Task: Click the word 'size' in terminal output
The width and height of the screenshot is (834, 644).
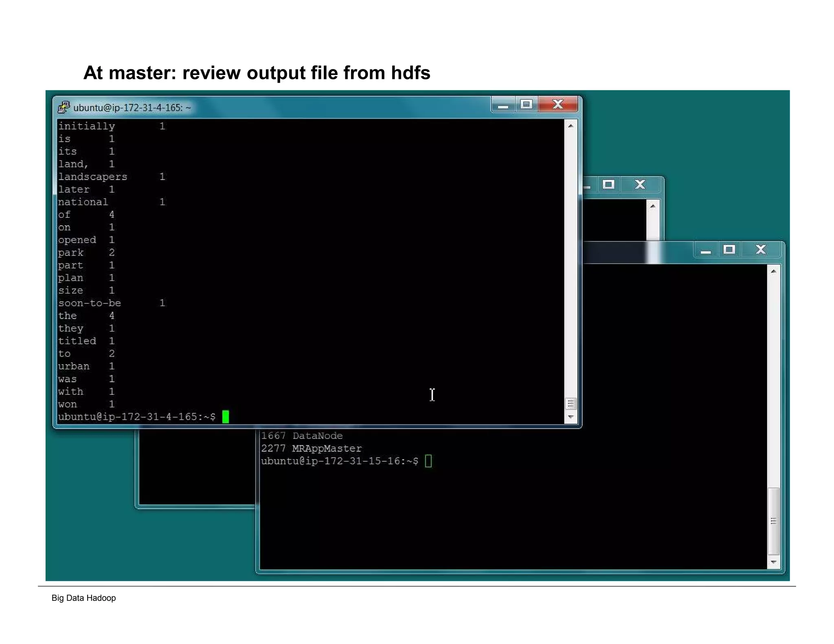Action: (x=70, y=291)
